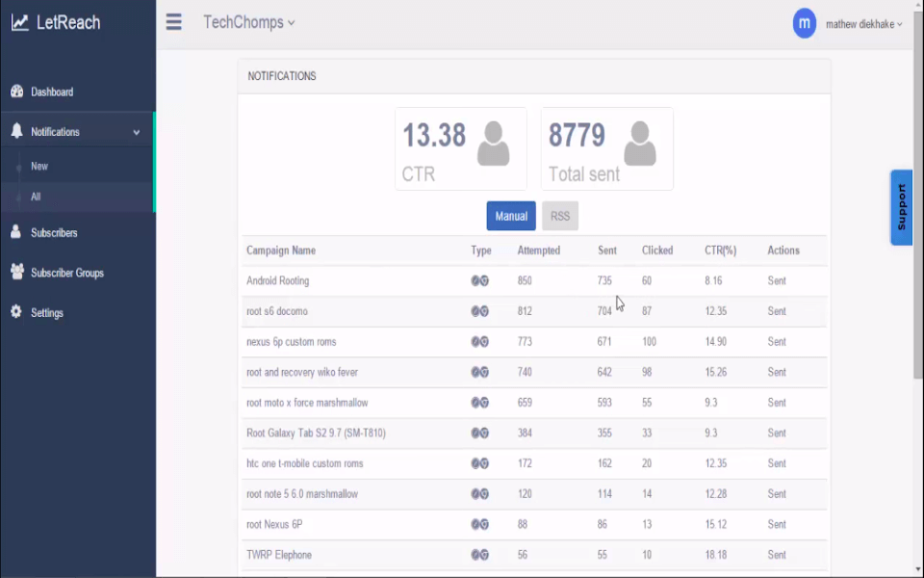
Task: Click browser type icons for Android Rooting
Action: (x=479, y=280)
